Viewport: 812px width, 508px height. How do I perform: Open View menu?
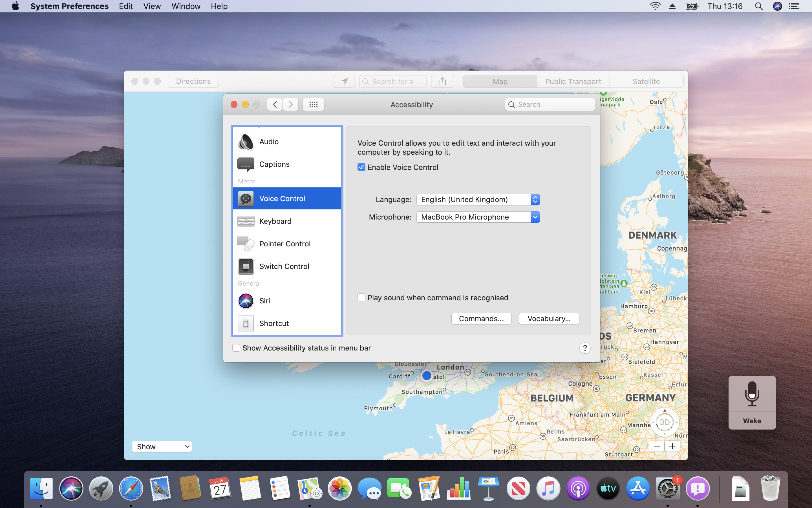coord(152,6)
